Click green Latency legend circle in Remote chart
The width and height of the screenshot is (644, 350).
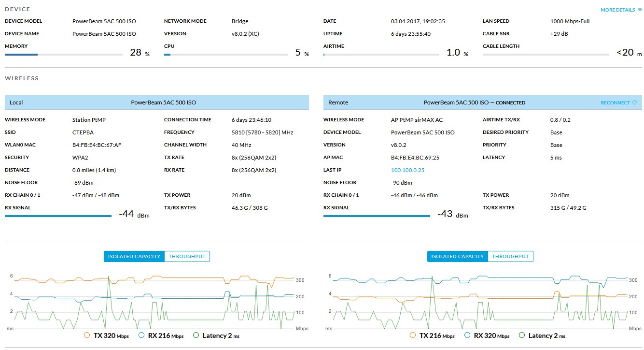[x=522, y=335]
